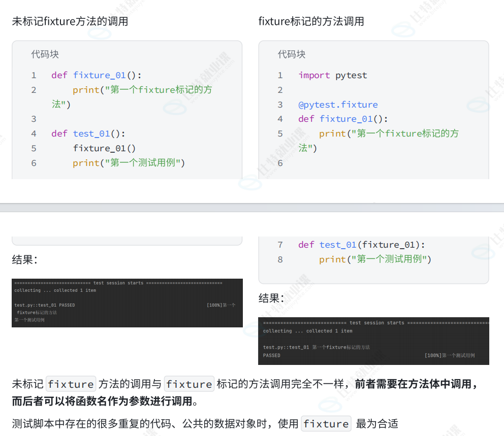Image resolution: width=504 pixels, height=436 pixels.
Task: Click "代码块" label above "import pytest"
Action: coord(291,54)
